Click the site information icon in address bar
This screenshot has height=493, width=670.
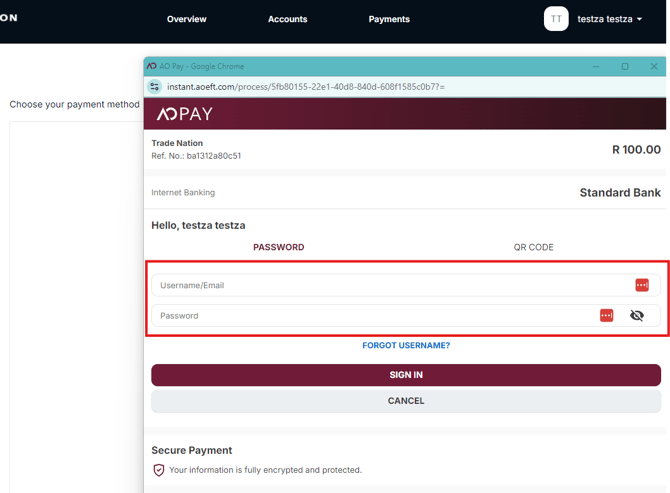(x=155, y=87)
